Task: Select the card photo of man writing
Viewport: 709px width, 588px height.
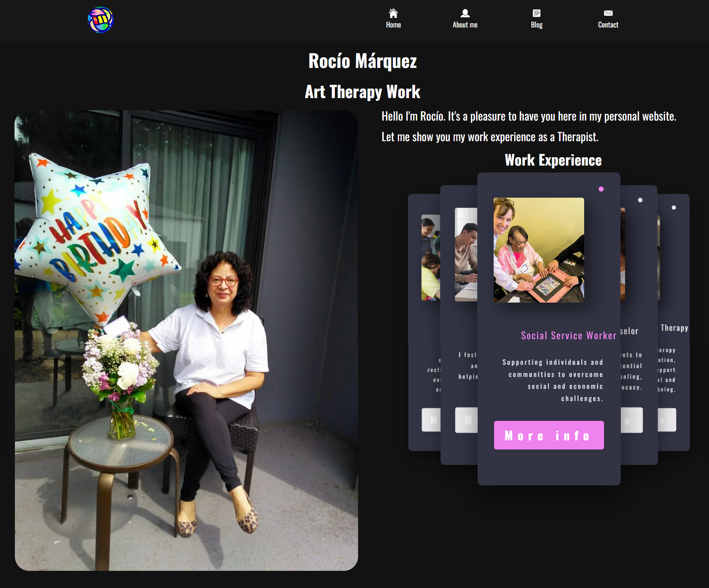Action: pos(466,255)
